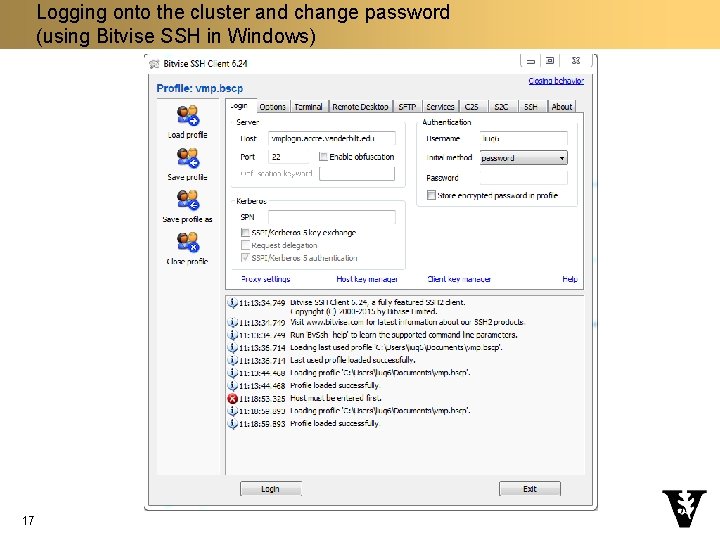Click the Port input field
Image resolution: width=720 pixels, height=540 pixels.
point(289,157)
